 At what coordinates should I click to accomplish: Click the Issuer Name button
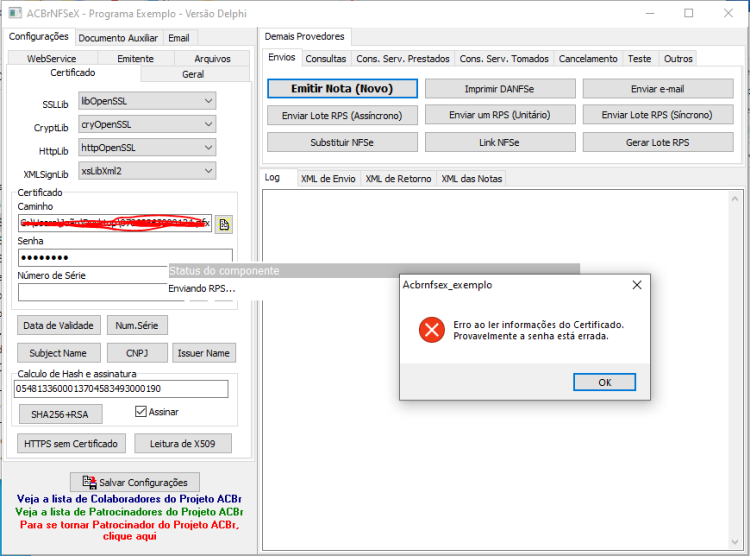[x=204, y=353]
